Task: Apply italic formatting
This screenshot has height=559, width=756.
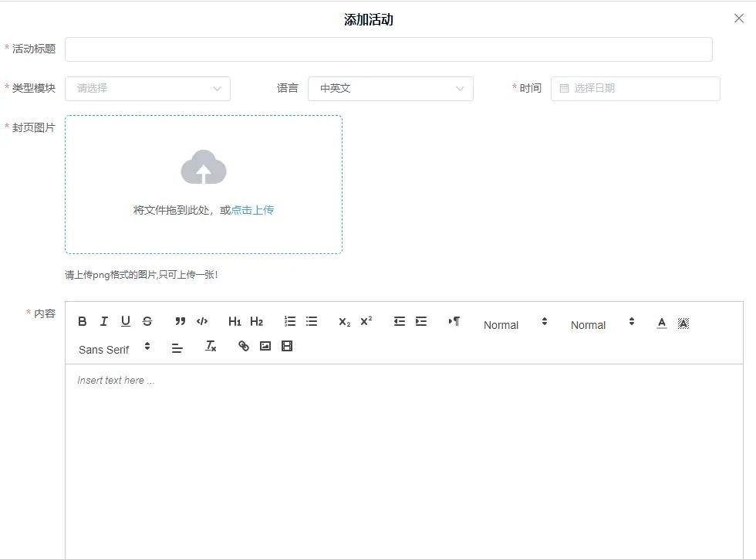Action: point(103,321)
